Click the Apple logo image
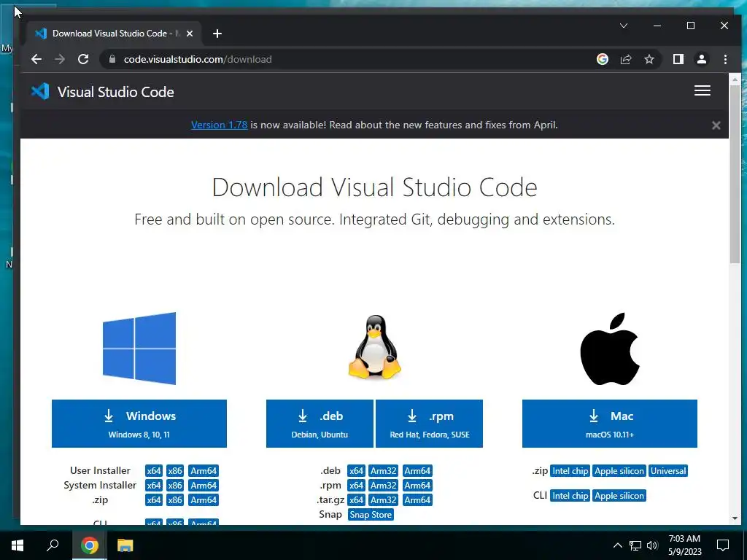The width and height of the screenshot is (747, 560). coord(610,349)
